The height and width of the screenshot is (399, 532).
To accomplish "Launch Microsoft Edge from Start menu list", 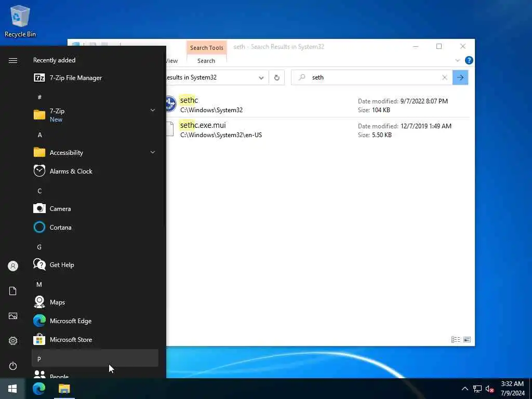I will pos(95,320).
